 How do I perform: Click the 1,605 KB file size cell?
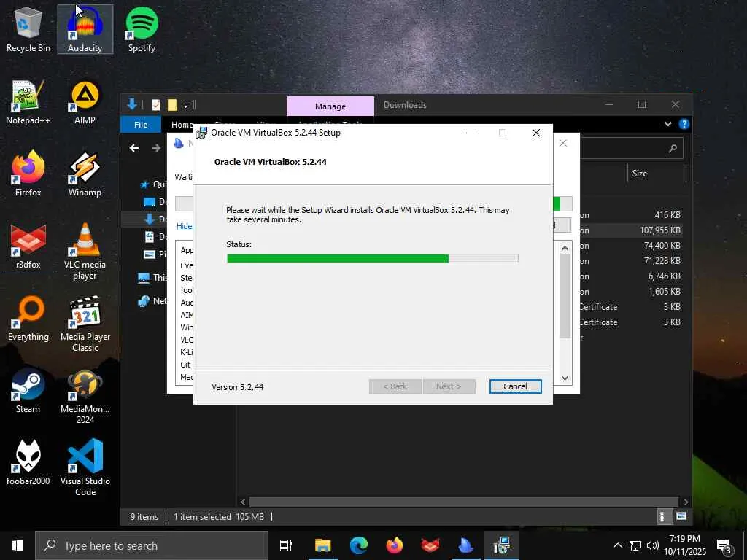[664, 292]
